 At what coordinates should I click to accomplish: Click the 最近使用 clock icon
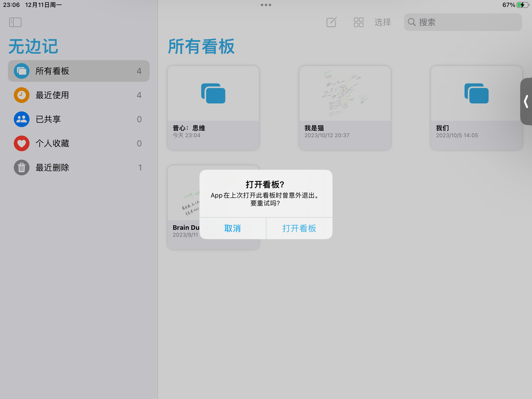tap(22, 95)
